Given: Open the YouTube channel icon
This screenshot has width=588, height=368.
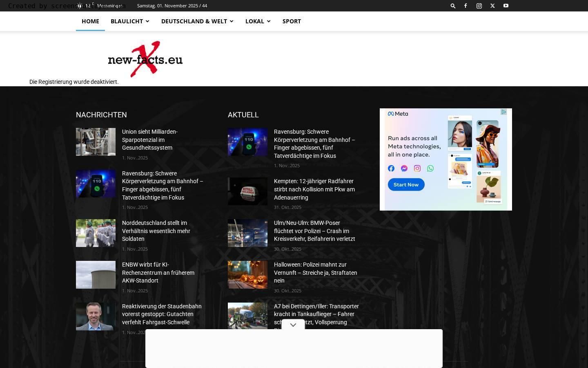Looking at the screenshot, I should [x=506, y=6].
